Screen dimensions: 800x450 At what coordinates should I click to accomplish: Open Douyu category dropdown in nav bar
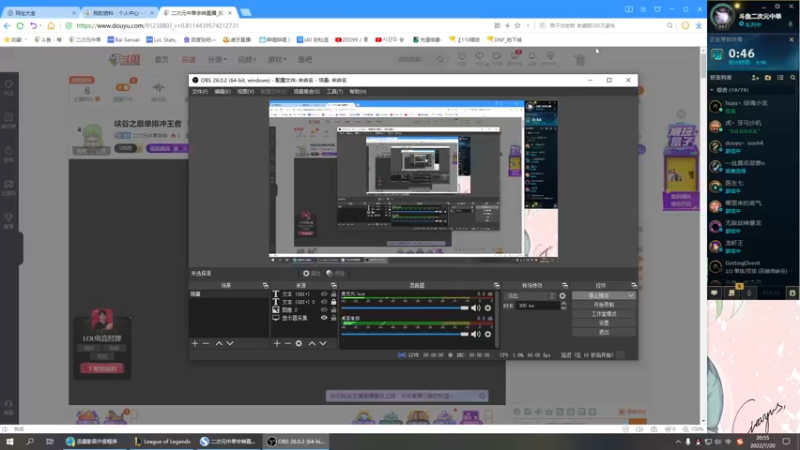pyautogui.click(x=217, y=60)
